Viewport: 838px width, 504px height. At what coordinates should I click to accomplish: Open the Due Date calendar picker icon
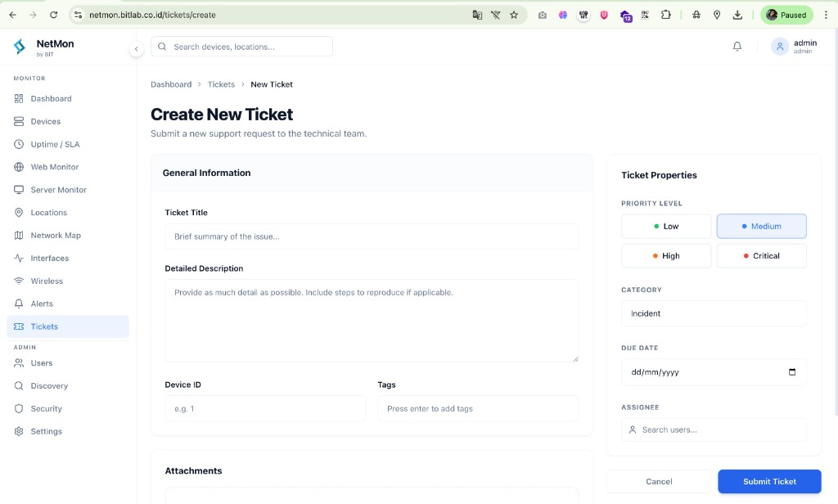point(791,371)
